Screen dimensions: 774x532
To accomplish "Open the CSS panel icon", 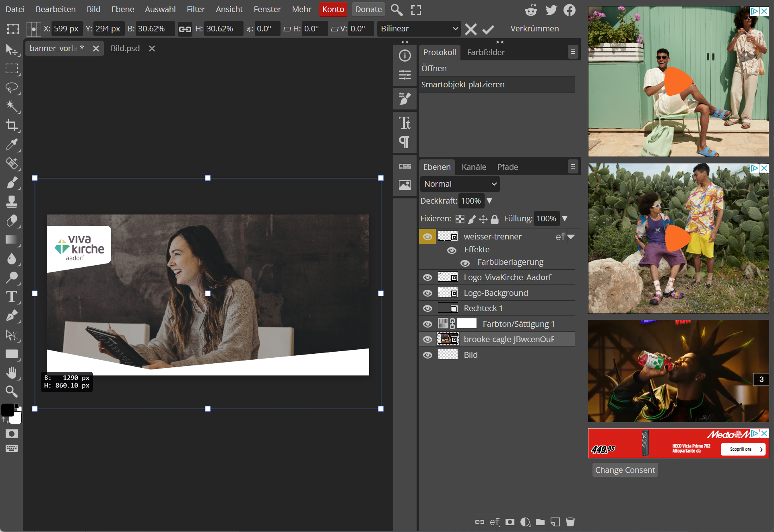I will (405, 166).
